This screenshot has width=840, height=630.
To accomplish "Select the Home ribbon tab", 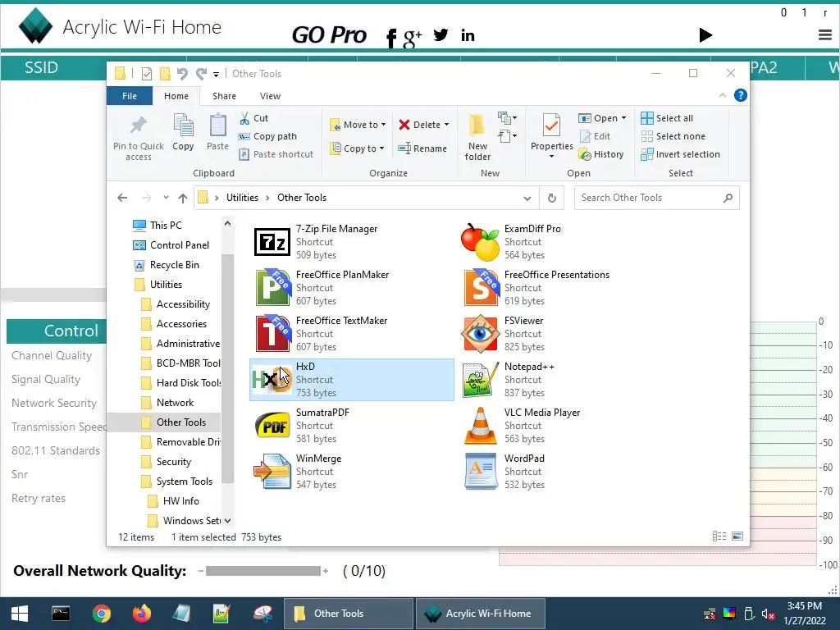I will [x=176, y=96].
